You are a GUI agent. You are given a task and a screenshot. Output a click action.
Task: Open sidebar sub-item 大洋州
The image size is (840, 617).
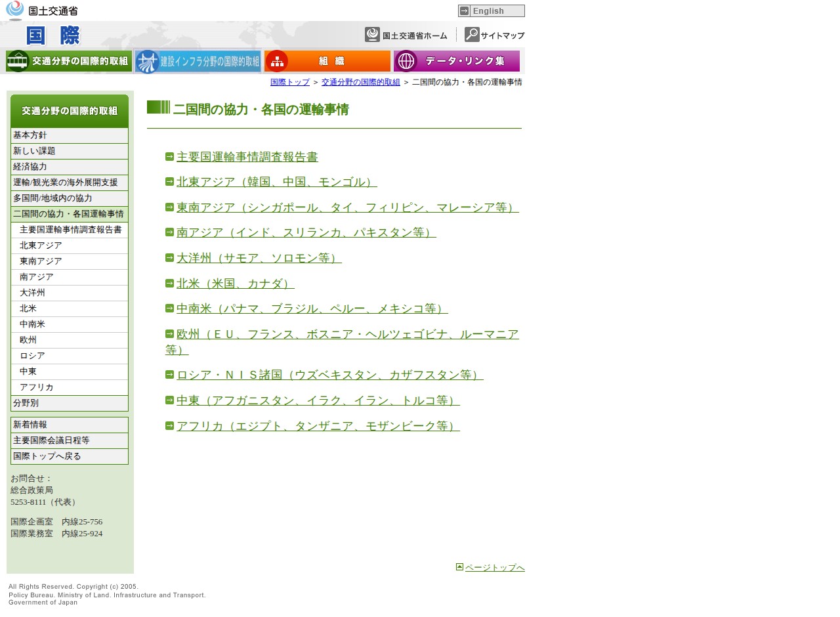point(70,293)
